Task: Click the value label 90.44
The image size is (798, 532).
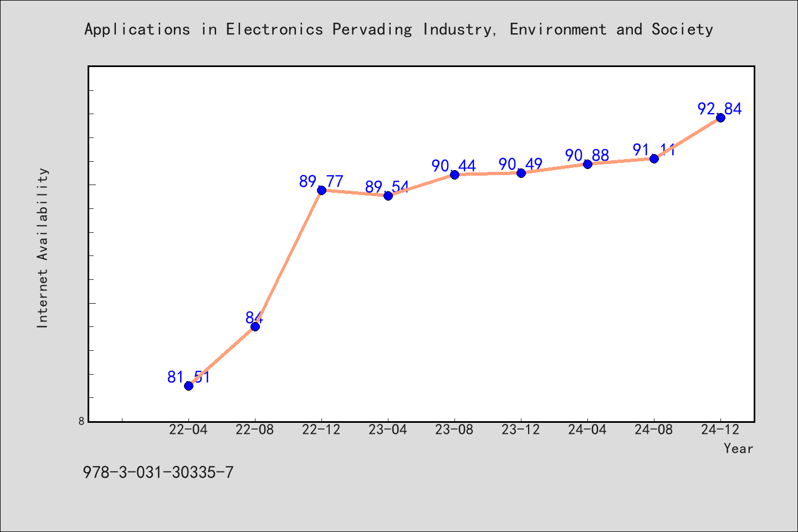Action: click(x=454, y=165)
